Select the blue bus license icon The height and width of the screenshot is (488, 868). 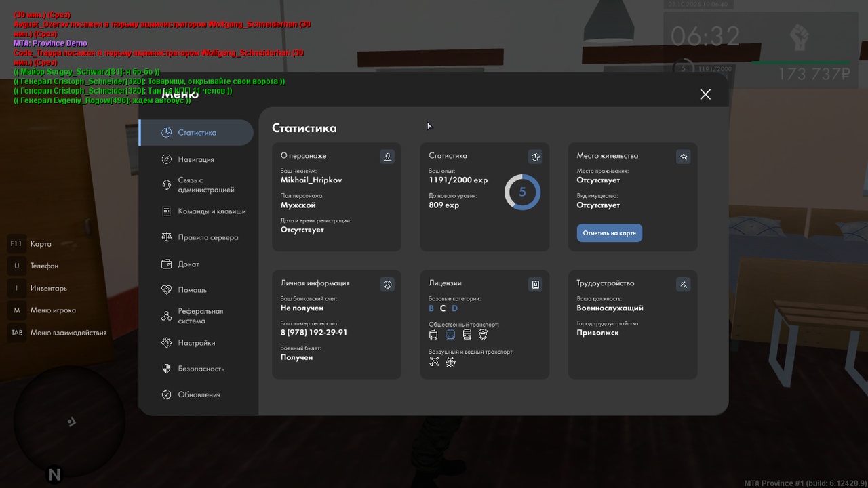click(450, 335)
